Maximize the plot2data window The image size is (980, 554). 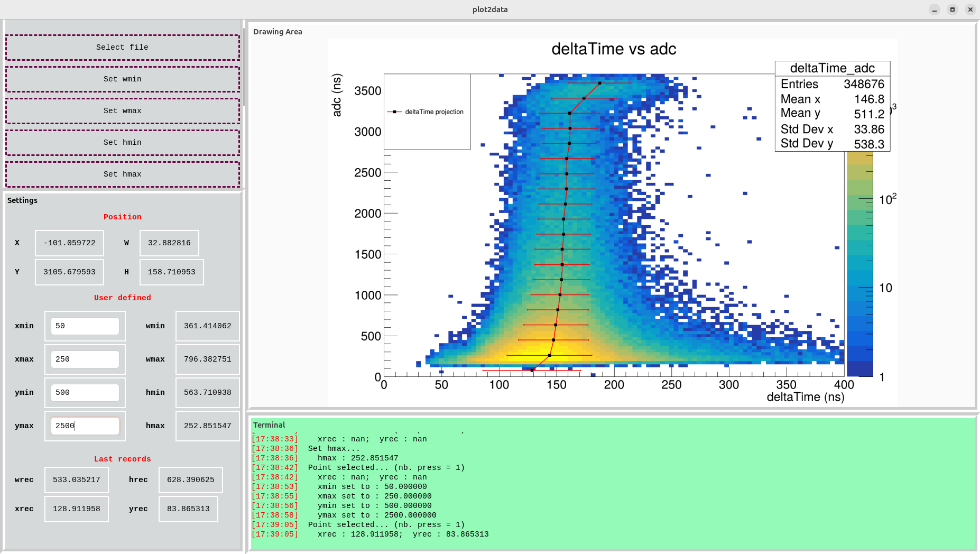[953, 10]
